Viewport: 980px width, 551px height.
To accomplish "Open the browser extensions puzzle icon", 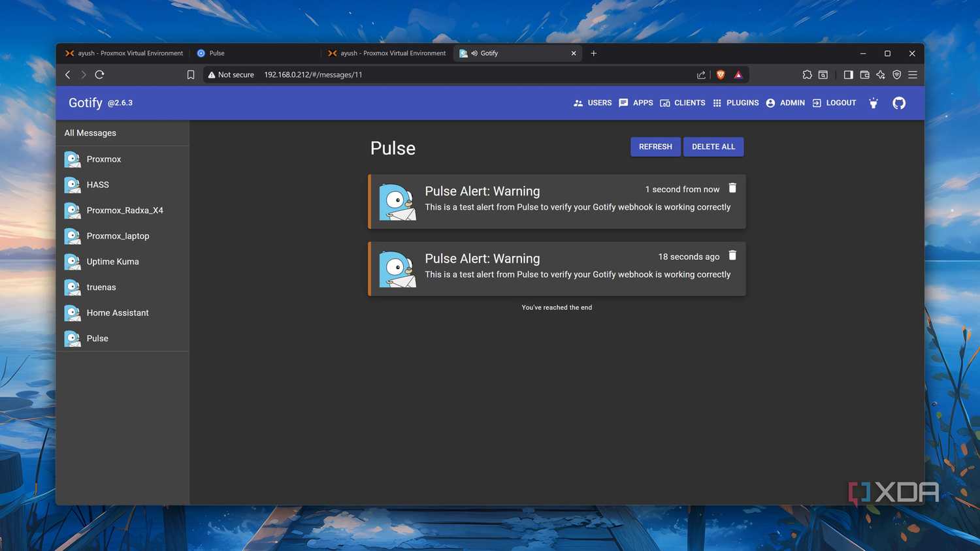I will click(x=808, y=75).
